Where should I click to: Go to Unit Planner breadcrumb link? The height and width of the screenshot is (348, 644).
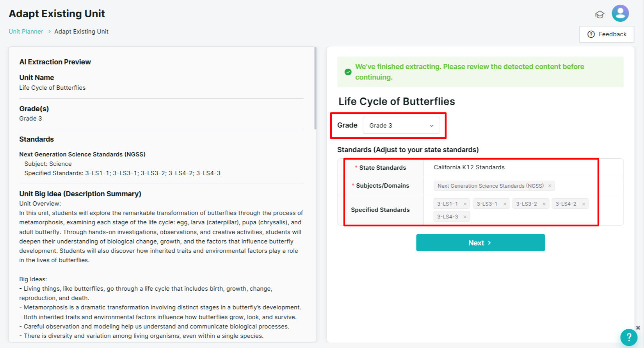[26, 32]
